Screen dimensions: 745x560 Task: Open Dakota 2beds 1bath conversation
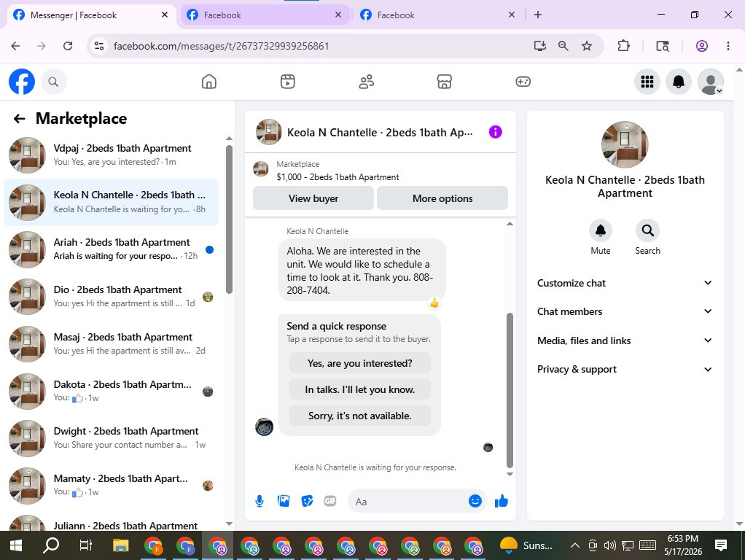(x=111, y=391)
